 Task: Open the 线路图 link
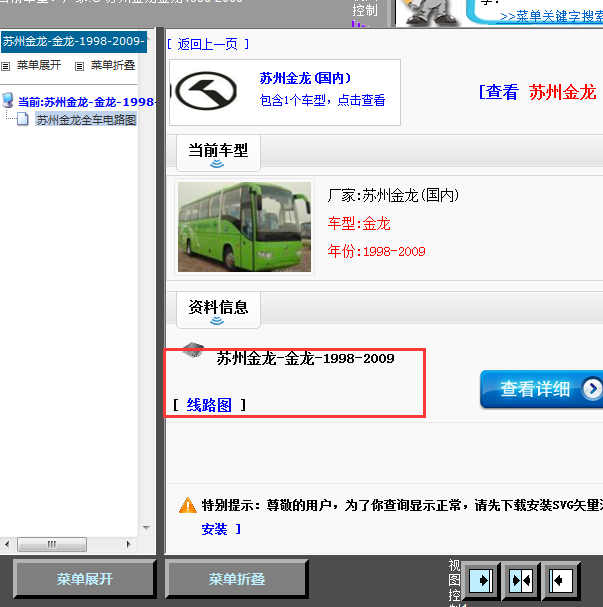click(x=209, y=405)
